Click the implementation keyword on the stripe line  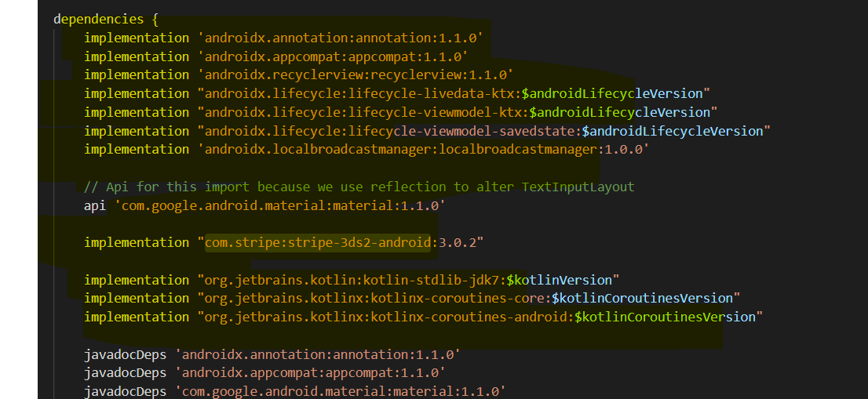[137, 242]
